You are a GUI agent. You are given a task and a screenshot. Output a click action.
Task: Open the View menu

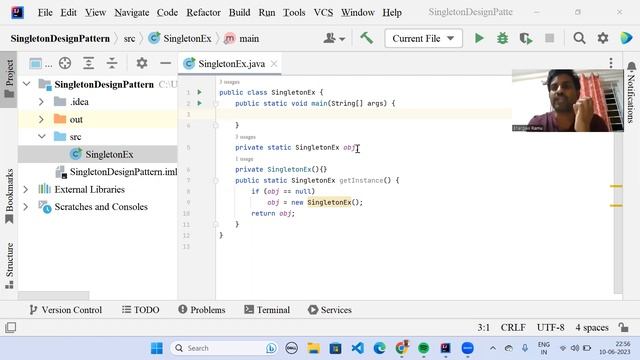[x=96, y=13]
